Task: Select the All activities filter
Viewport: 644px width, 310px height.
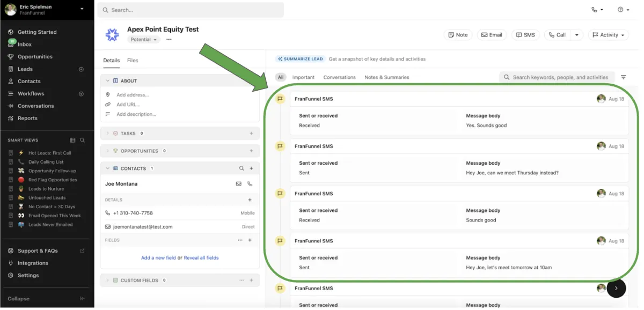Action: [280, 77]
